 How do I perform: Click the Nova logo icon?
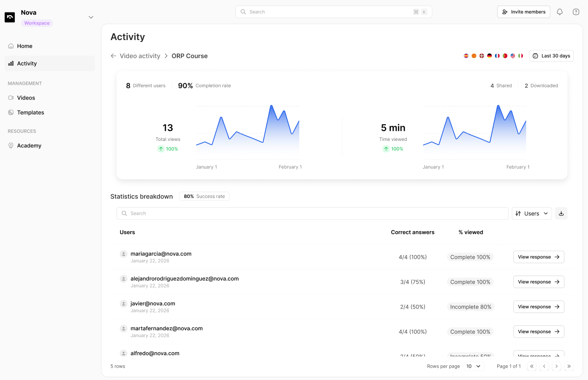click(10, 17)
